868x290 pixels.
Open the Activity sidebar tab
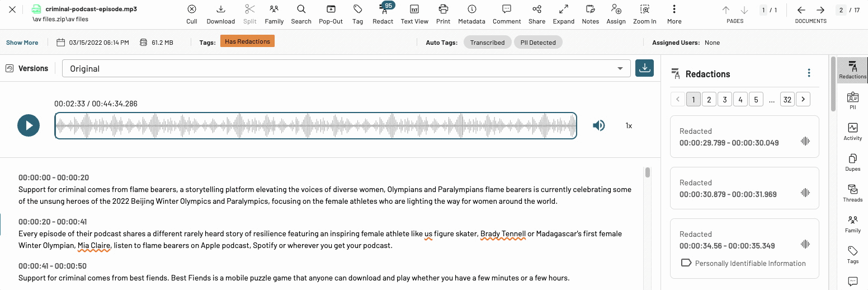pos(852,132)
